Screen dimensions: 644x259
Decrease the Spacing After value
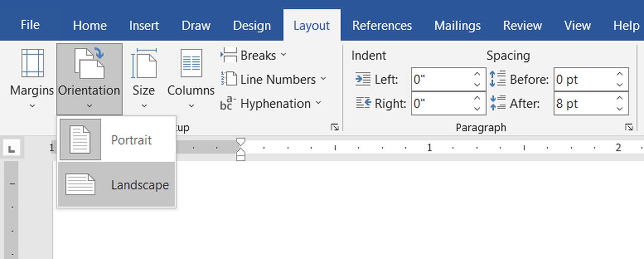click(620, 109)
